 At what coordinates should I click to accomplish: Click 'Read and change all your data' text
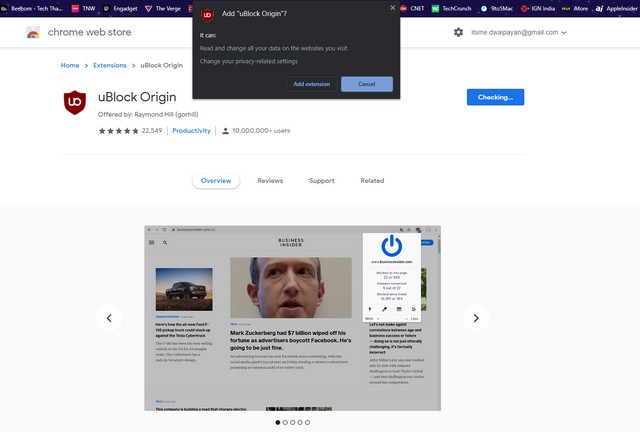pyautogui.click(x=273, y=48)
